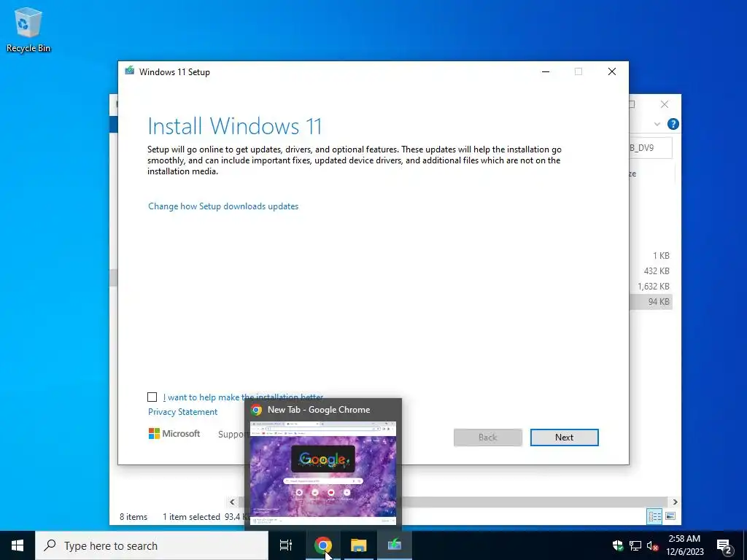The image size is (747, 560).
Task: Click the greyed-out Back button in Setup
Action: pyautogui.click(x=487, y=437)
